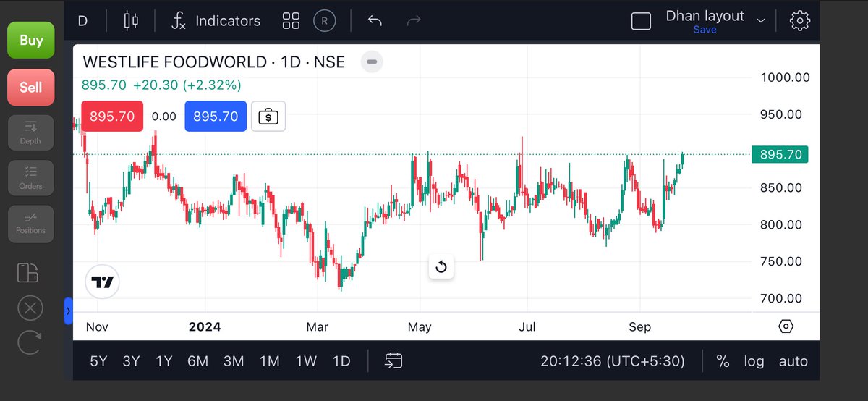Click the TradingView logo badge

point(103,282)
